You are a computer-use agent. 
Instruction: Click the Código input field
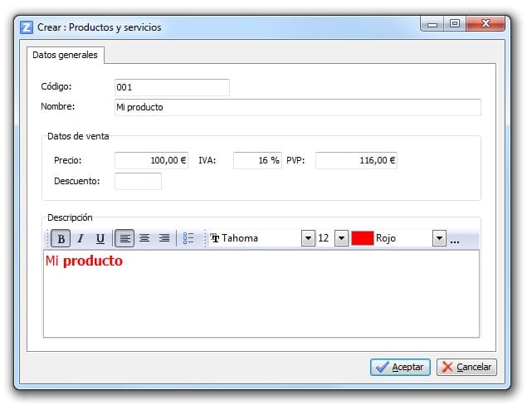point(172,87)
